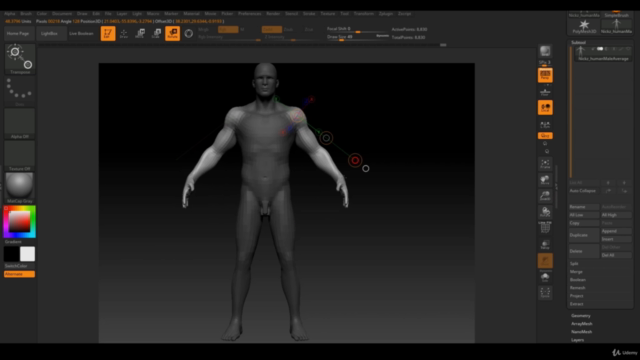The width and height of the screenshot is (640, 360).
Task: Click the first bent arrow beside Auto Collapse
Action: pos(608,191)
